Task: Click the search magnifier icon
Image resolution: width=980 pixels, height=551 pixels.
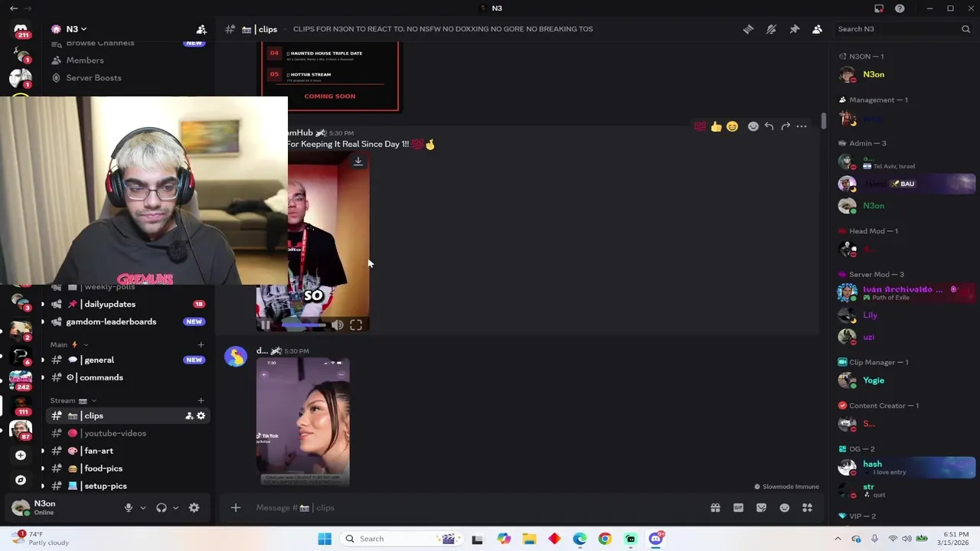Action: [x=965, y=29]
